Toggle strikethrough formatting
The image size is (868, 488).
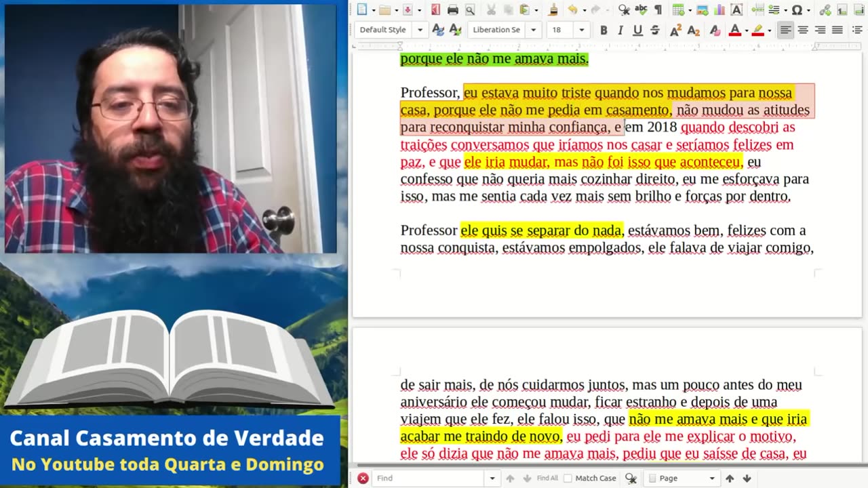(654, 30)
